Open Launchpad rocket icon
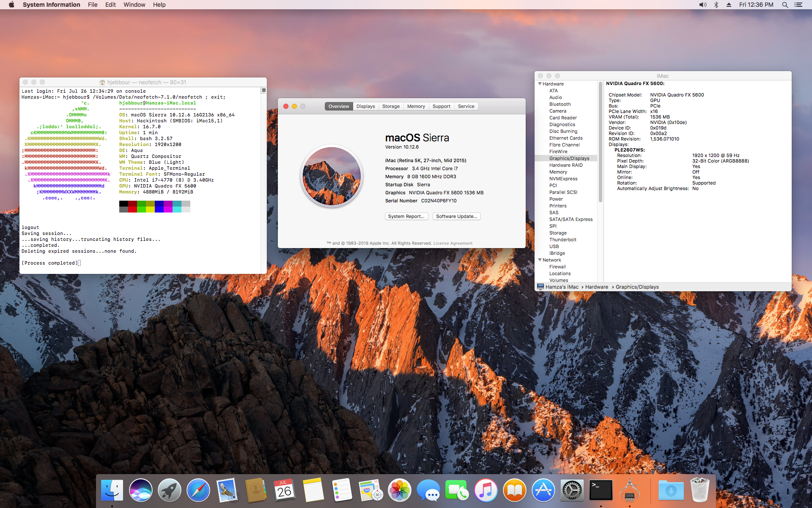The height and width of the screenshot is (508, 812). click(169, 490)
